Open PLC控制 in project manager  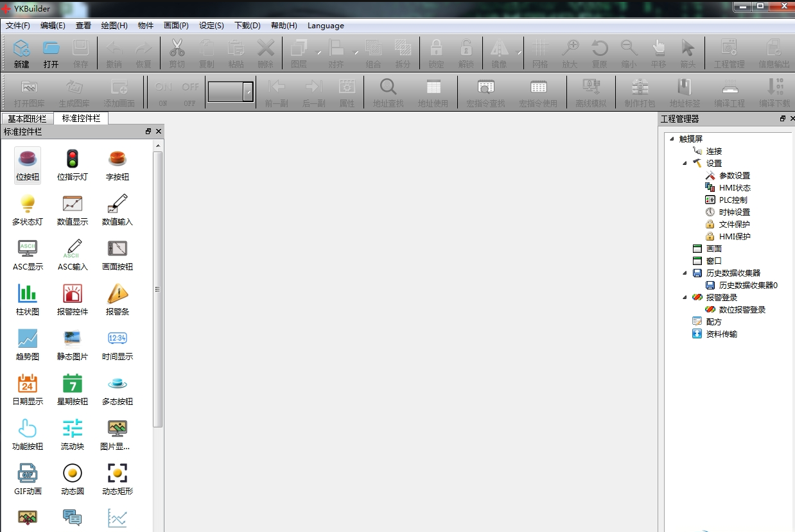click(733, 200)
